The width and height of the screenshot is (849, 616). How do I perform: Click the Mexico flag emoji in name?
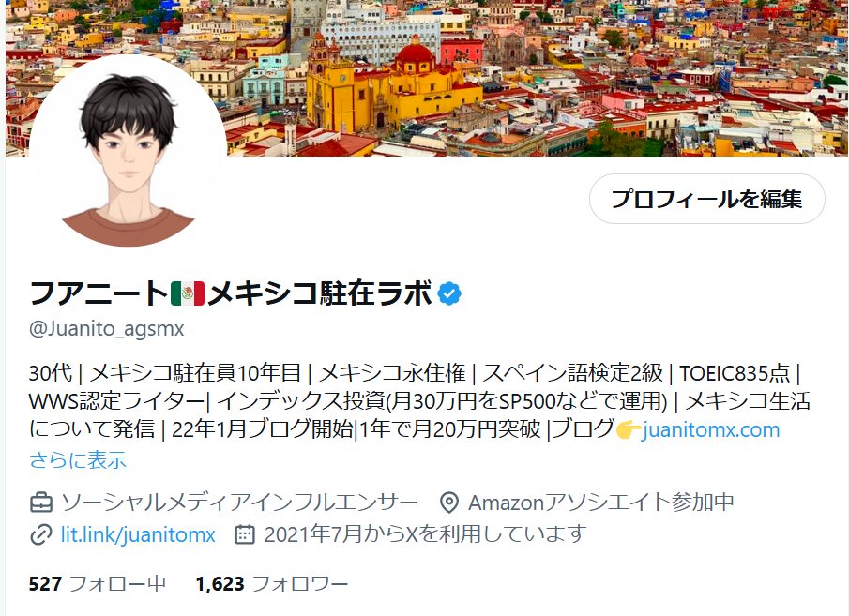188,293
